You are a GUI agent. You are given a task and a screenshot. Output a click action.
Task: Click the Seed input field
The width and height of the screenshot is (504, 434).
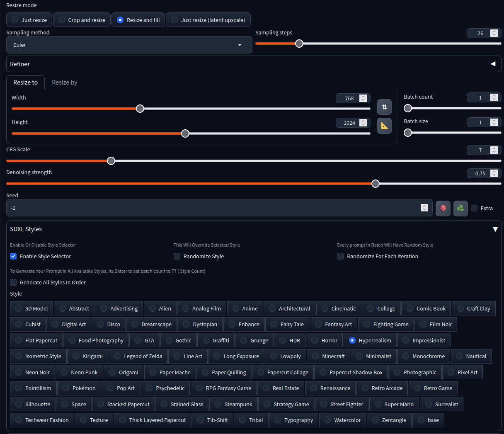coord(219,208)
